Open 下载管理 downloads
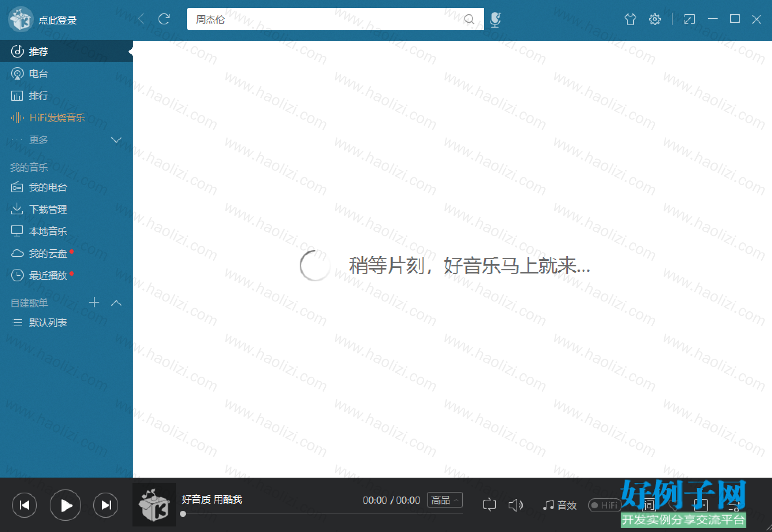Viewport: 772px width, 532px height. [67, 209]
